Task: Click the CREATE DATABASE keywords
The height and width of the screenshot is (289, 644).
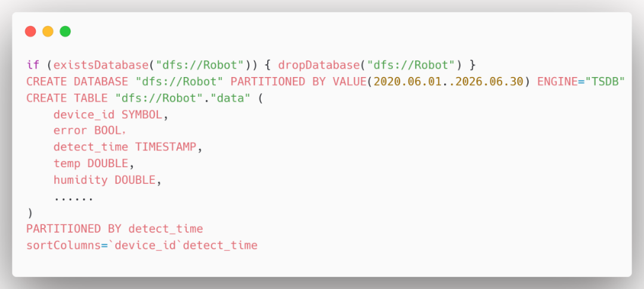Action: (78, 81)
